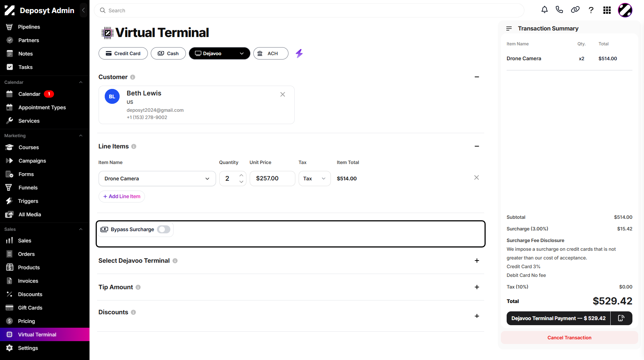Screen dimensions: 644x360
Task: Click Add Line Item button
Action: (122, 196)
